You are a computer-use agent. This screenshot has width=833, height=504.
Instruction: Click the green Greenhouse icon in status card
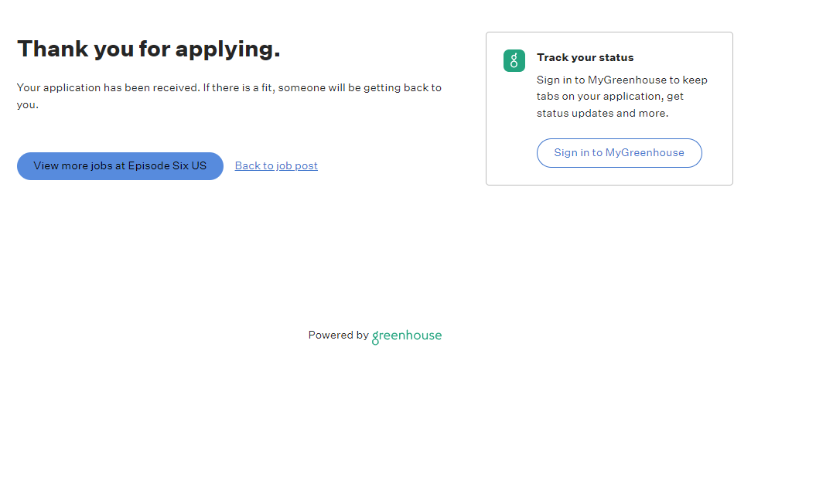[514, 61]
